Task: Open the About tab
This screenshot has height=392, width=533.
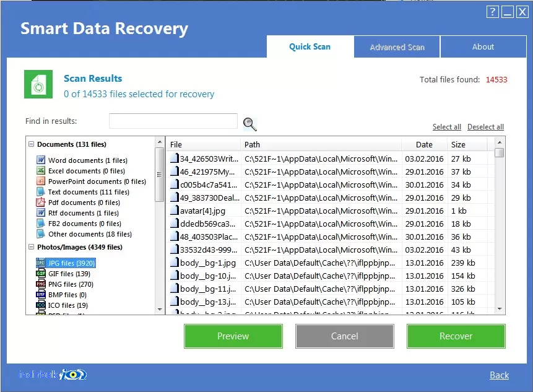Action: 483,47
